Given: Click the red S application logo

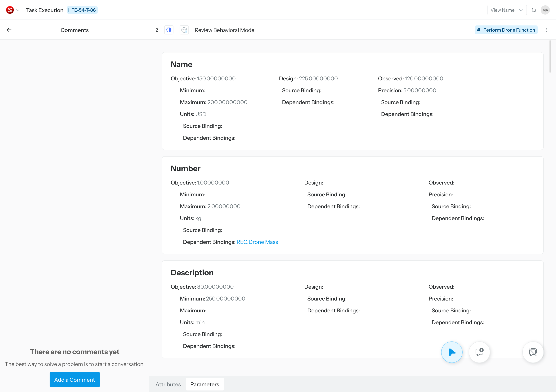Looking at the screenshot, I should coord(10,10).
